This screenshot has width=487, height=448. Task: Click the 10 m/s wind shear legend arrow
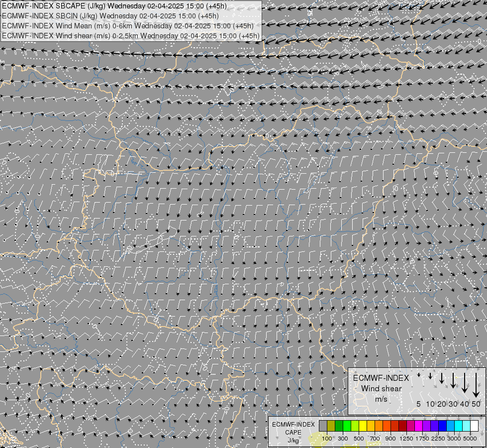pyautogui.click(x=430, y=376)
